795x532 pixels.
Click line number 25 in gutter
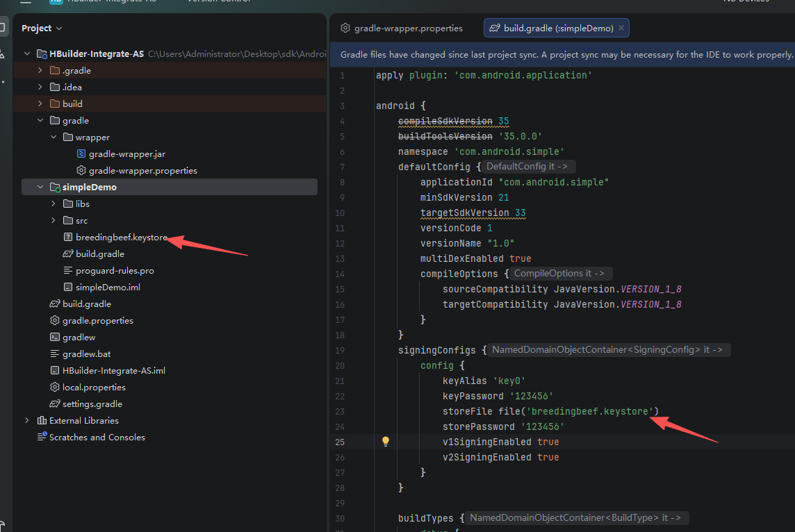click(x=340, y=442)
